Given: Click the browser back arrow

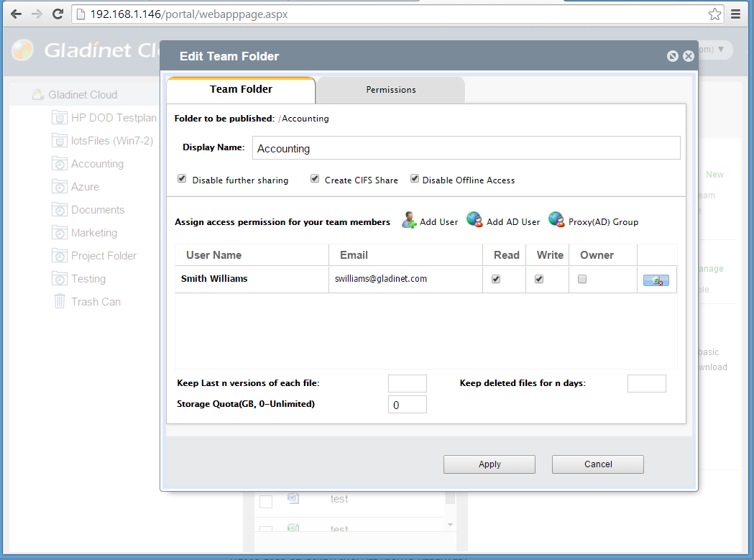Looking at the screenshot, I should [16, 14].
